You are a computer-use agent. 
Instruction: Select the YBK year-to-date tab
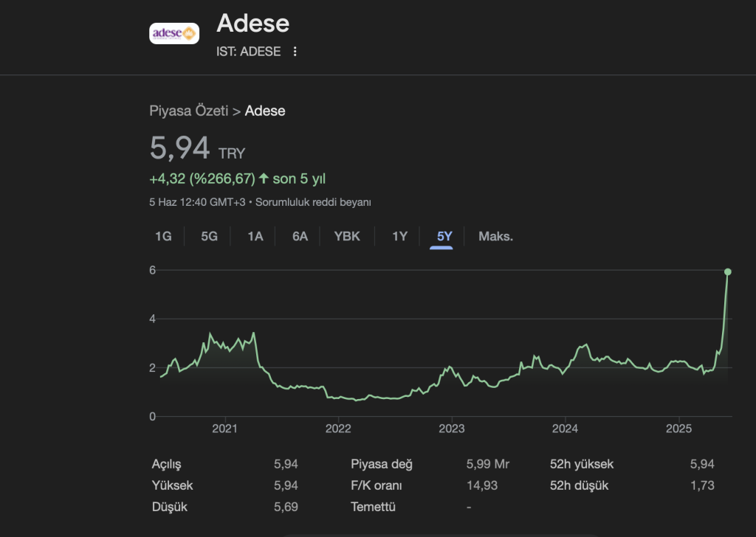(x=347, y=237)
